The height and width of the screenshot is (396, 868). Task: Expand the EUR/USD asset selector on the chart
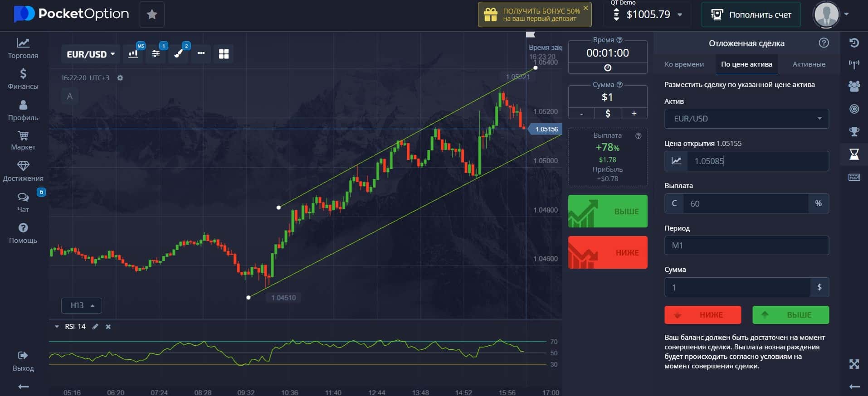tap(91, 54)
